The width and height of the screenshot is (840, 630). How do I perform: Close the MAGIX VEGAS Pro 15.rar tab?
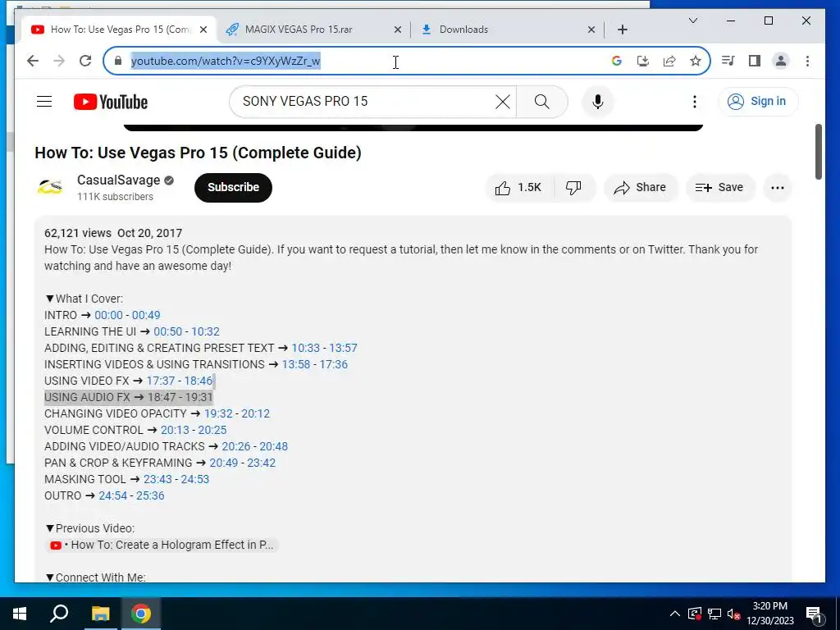click(x=398, y=30)
